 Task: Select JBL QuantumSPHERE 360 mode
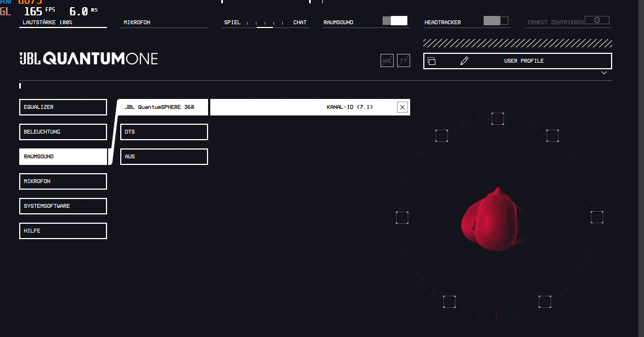click(x=164, y=107)
